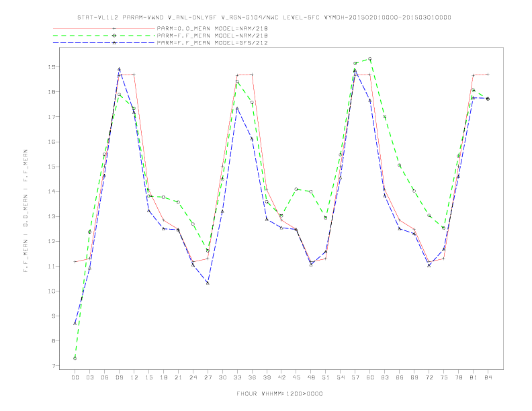Click x-axis tick label 54
This screenshot has height=411, width=532.
[x=341, y=377]
